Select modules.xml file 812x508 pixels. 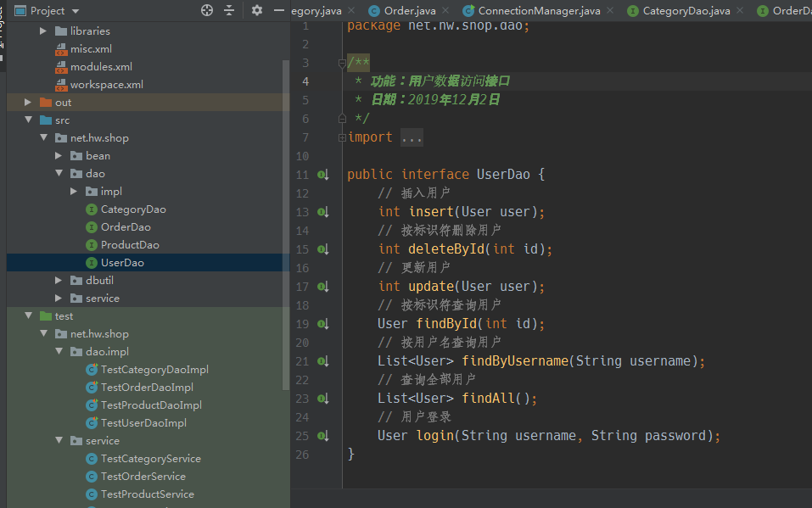[x=101, y=67]
